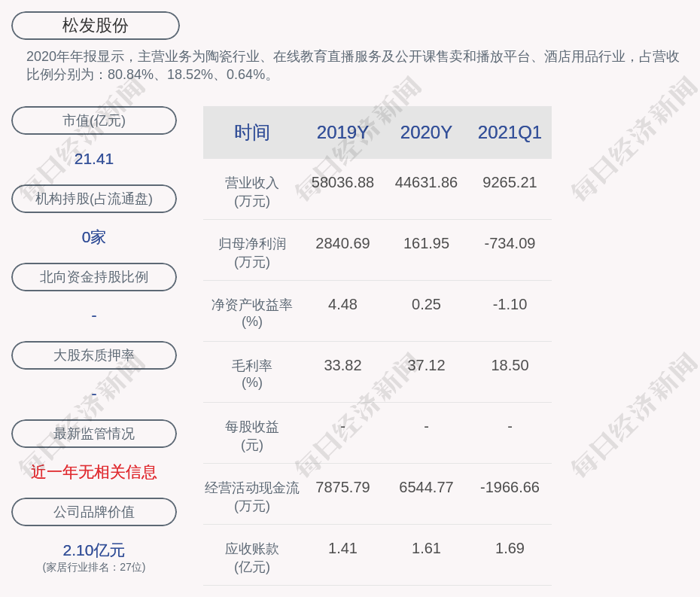Click the 2020Y column header
Screen dimensions: 700x597
[426, 132]
